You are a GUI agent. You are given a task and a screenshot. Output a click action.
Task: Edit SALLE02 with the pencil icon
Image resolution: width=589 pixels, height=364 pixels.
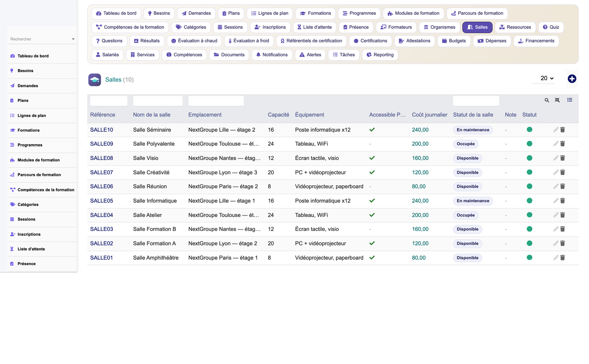(x=556, y=243)
